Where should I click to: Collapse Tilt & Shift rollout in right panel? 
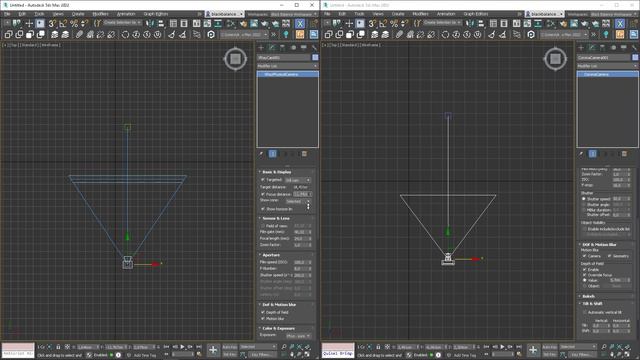[x=592, y=304]
